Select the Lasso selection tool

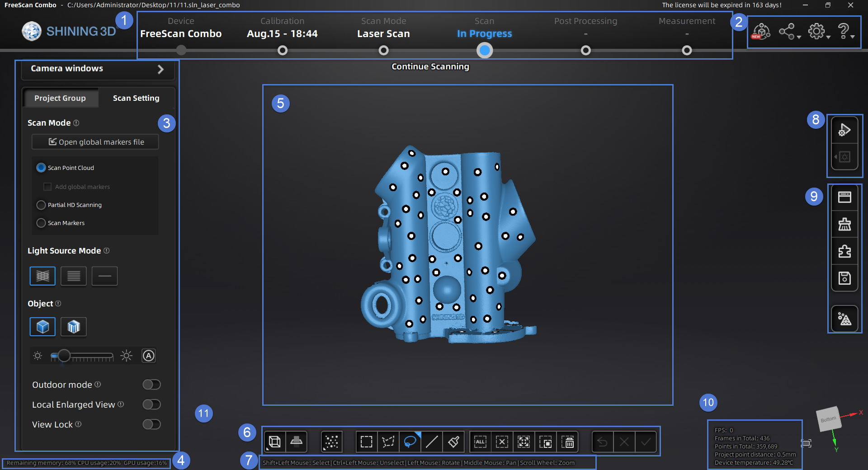click(x=410, y=442)
